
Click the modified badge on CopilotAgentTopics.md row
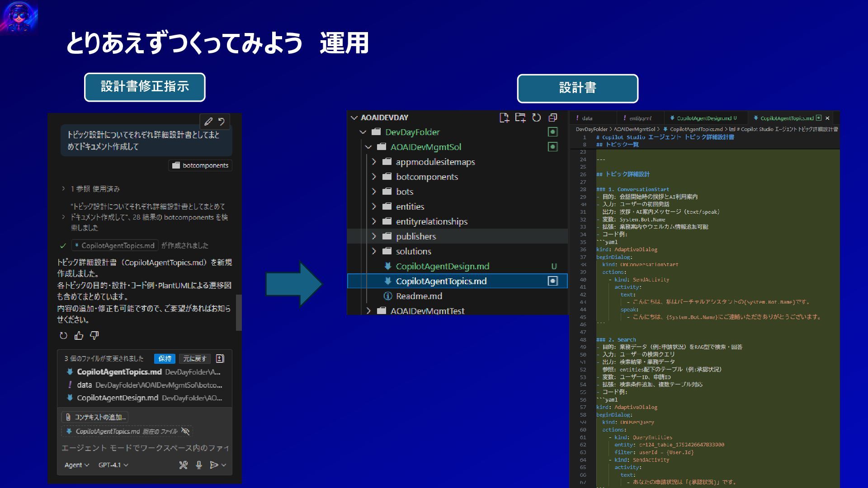pyautogui.click(x=552, y=281)
